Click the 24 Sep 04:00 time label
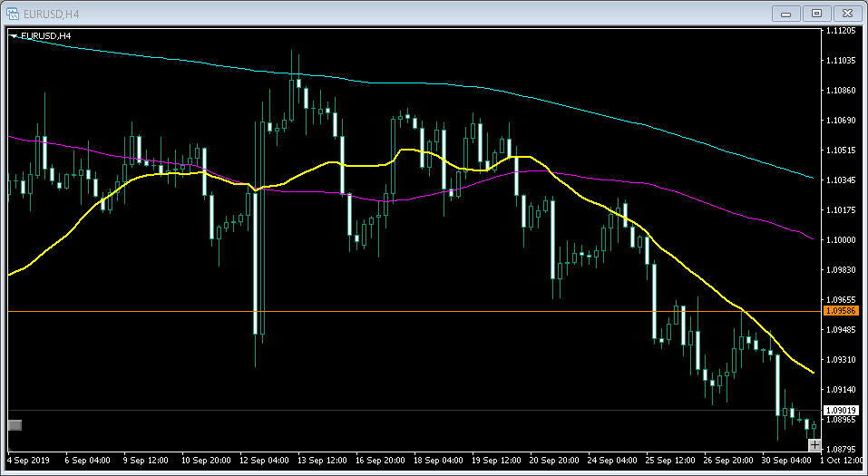 612,460
